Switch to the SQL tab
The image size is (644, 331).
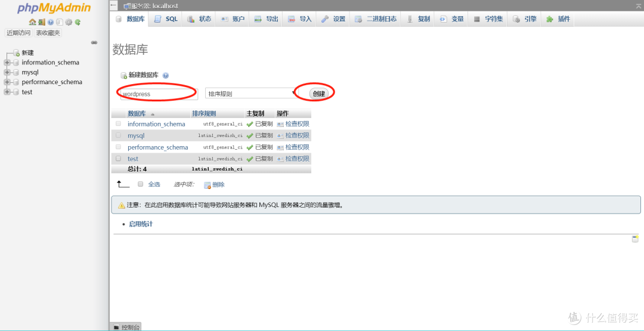[166, 19]
